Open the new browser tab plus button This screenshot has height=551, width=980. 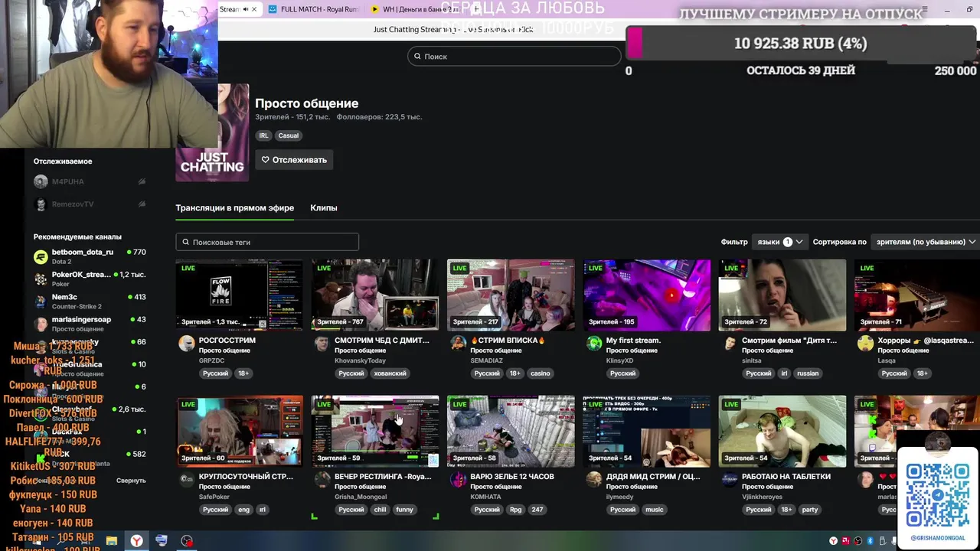(476, 9)
